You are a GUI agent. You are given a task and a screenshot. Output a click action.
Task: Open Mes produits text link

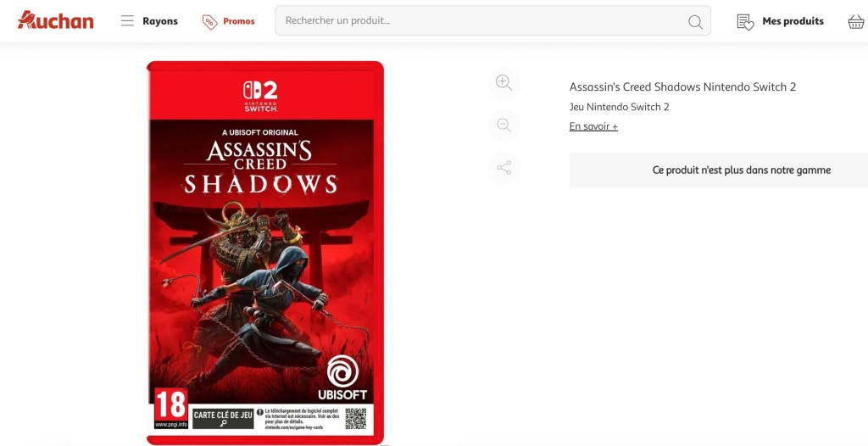(x=793, y=21)
